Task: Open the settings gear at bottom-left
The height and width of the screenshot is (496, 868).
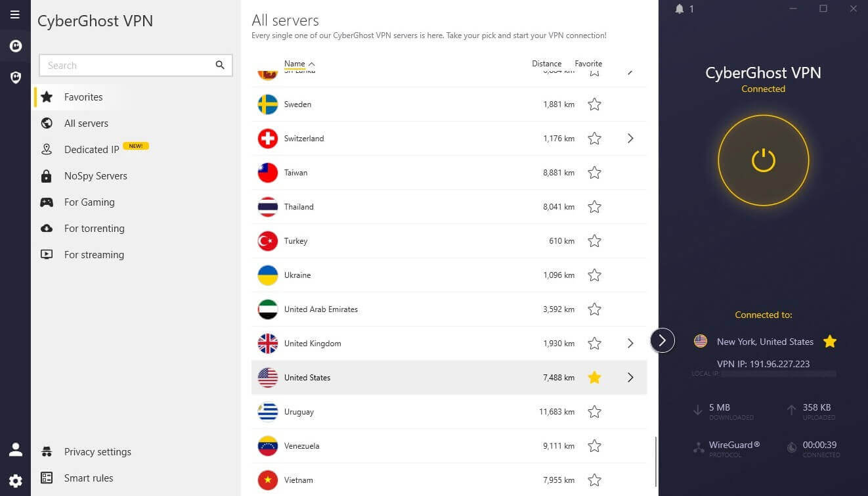Action: point(15,480)
